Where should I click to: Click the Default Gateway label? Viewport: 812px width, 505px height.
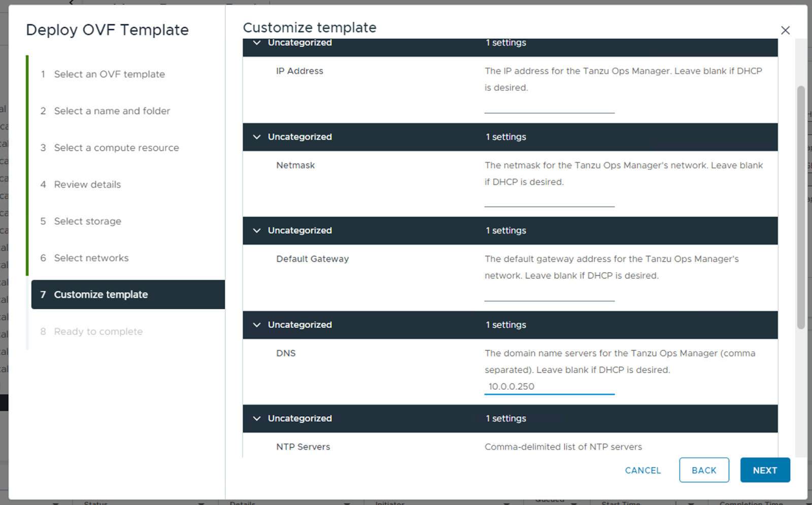313,259
